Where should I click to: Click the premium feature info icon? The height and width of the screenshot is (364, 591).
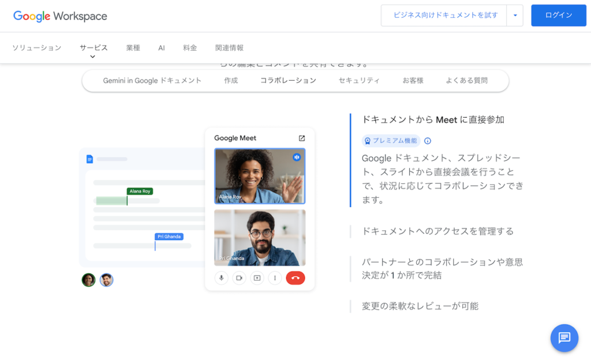[428, 141]
